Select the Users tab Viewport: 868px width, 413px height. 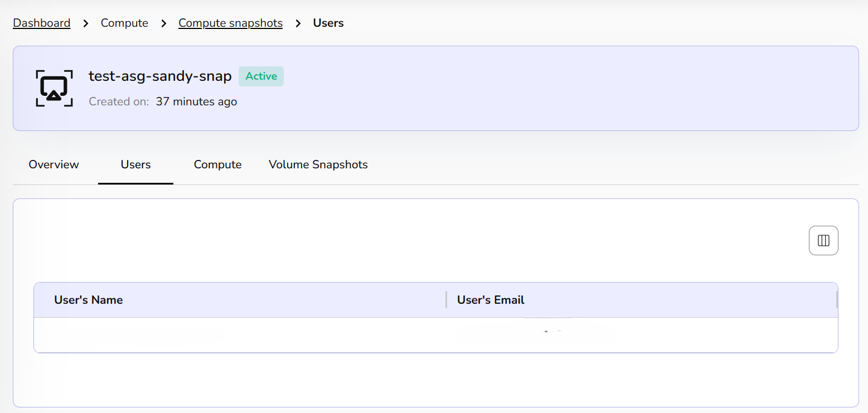[135, 164]
